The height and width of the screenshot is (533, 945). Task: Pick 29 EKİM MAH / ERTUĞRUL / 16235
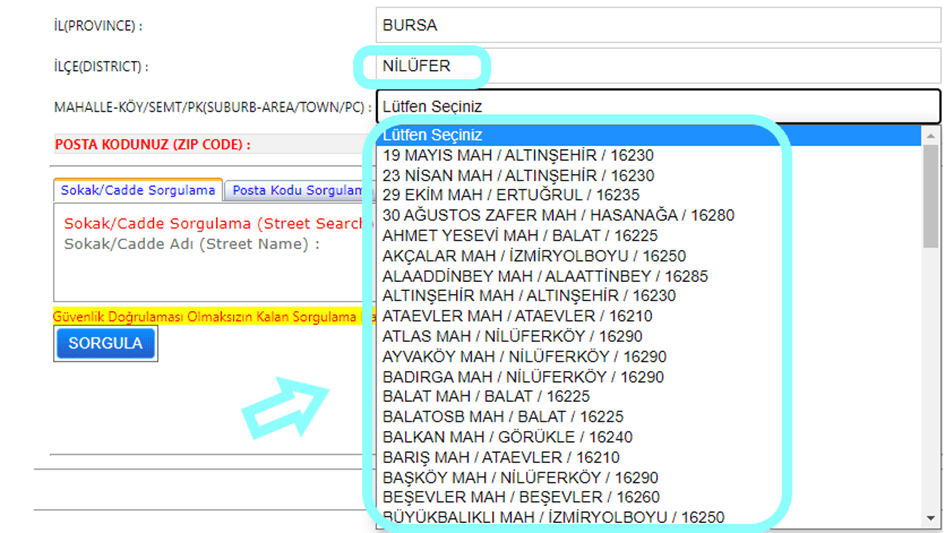[497, 195]
